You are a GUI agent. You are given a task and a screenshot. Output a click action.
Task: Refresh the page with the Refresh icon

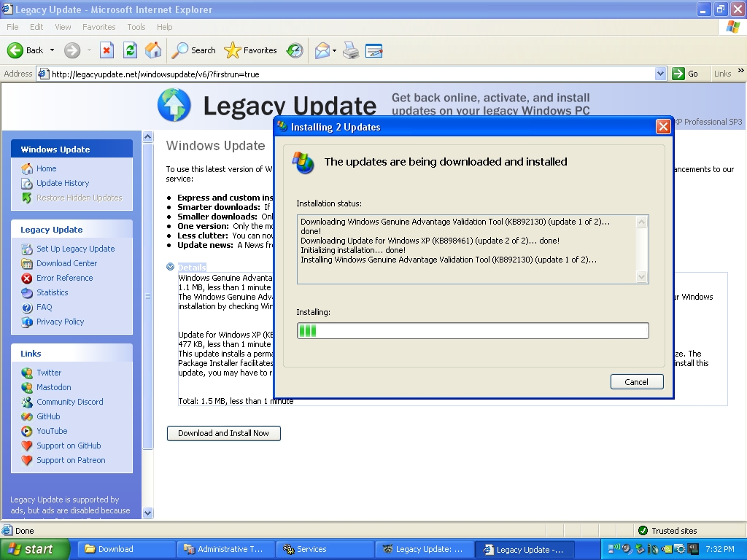click(x=130, y=50)
